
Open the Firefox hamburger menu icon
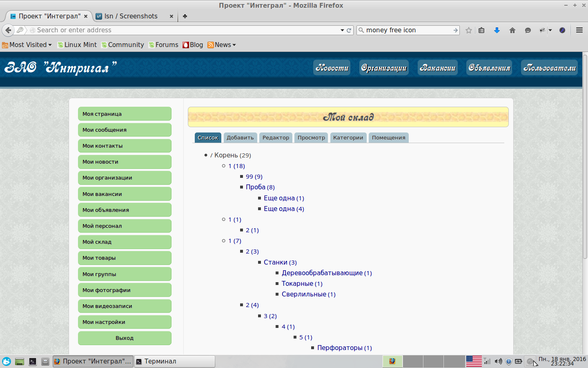coord(579,30)
